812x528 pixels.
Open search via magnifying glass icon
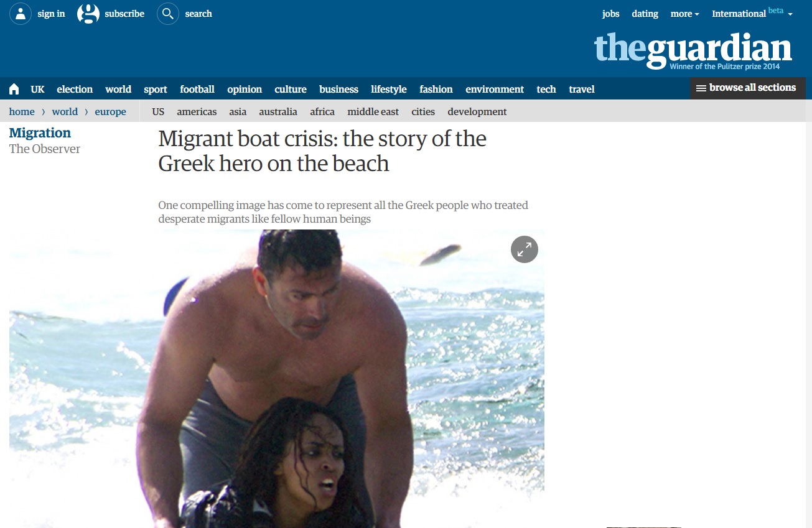pos(168,14)
